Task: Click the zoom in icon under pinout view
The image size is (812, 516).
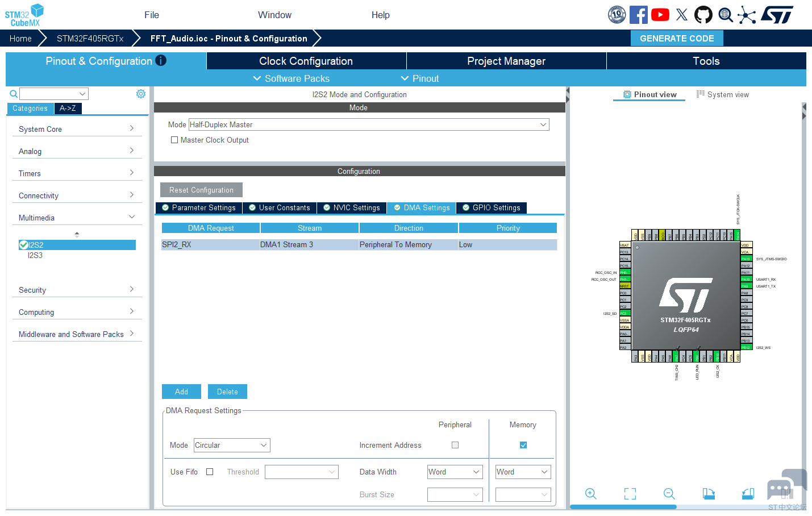Action: click(591, 494)
